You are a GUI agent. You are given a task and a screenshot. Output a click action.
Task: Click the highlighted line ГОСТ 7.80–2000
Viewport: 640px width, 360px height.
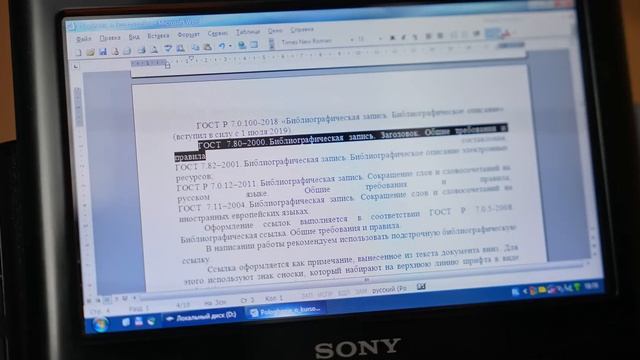click(352, 137)
